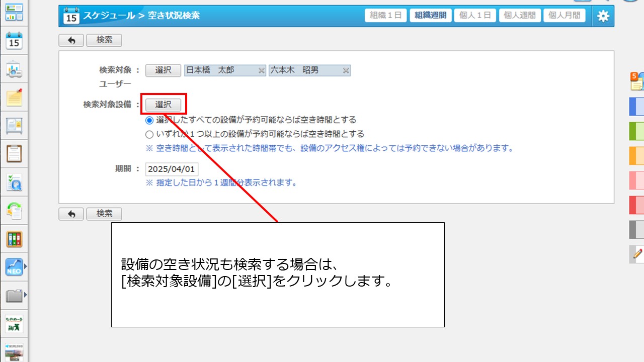Screen dimensions: 644x362
Task: Expand the NEO icon submenu arrow
Action: (26, 266)
